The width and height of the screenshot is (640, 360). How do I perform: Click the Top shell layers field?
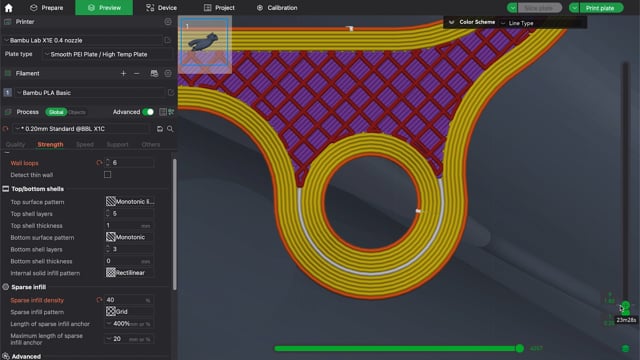(x=130, y=213)
